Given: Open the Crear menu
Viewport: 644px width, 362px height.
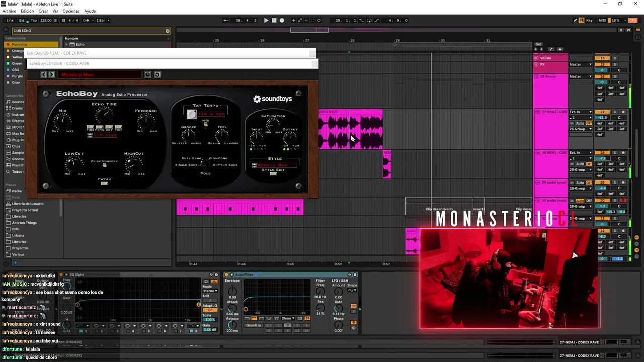Looking at the screenshot, I should point(43,11).
